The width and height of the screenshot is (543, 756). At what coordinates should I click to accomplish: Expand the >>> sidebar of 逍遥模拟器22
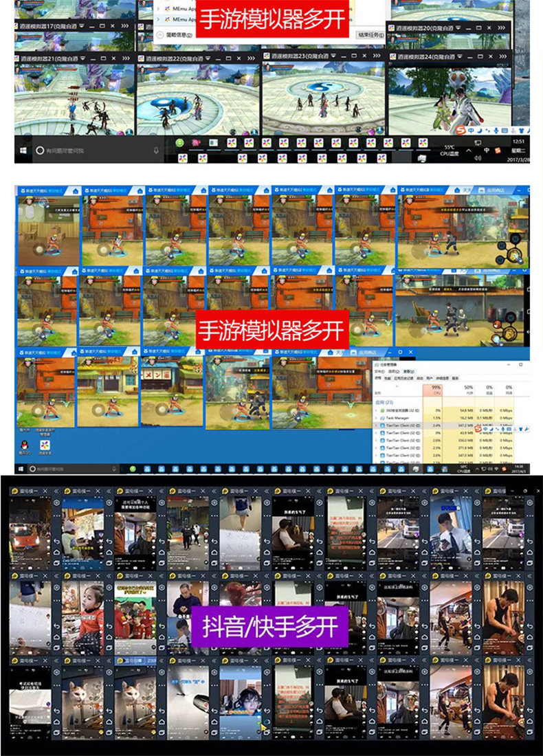pyautogui.click(x=252, y=58)
